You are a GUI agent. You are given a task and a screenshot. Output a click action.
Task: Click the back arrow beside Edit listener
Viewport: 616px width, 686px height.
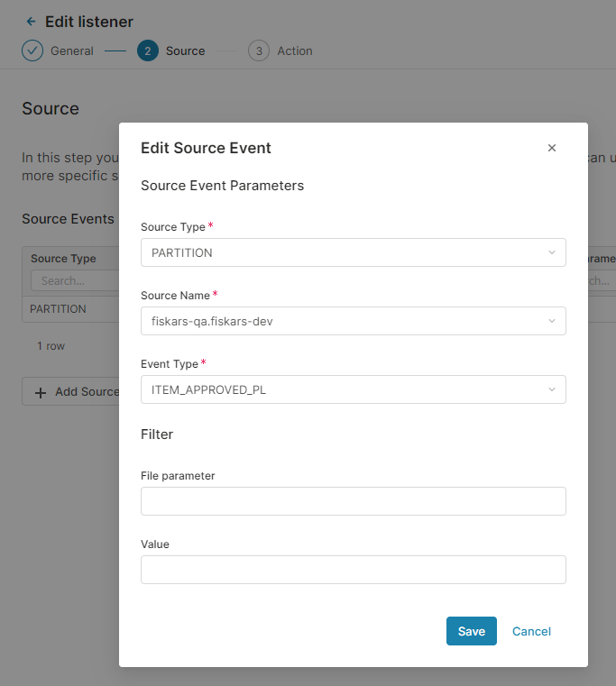(32, 22)
